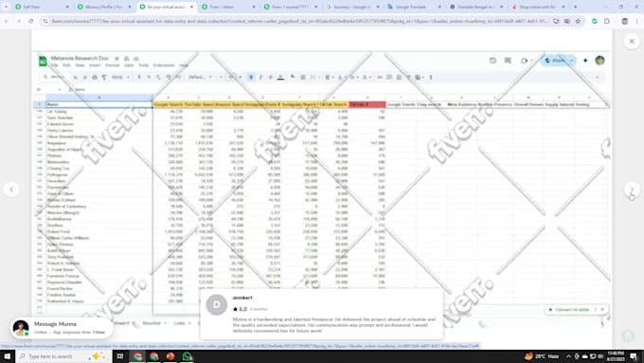Reload the current Fiverr page

click(31, 21)
